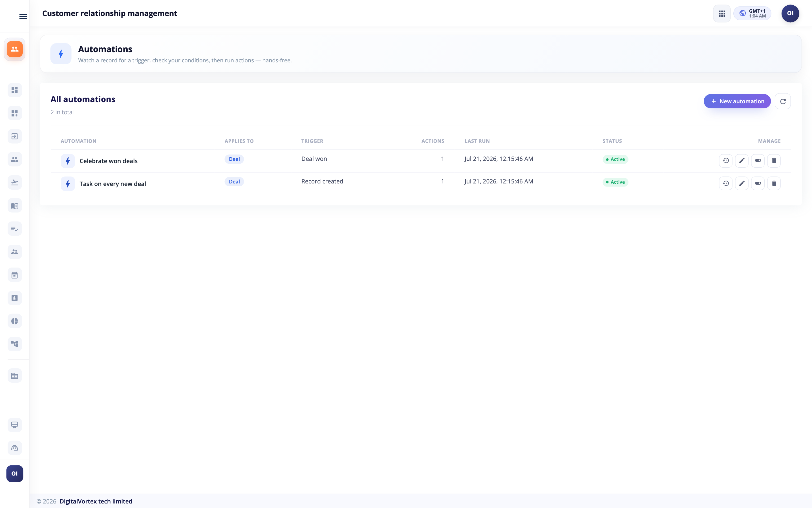Open the apps grid launcher
This screenshot has height=508, width=812.
coord(722,14)
